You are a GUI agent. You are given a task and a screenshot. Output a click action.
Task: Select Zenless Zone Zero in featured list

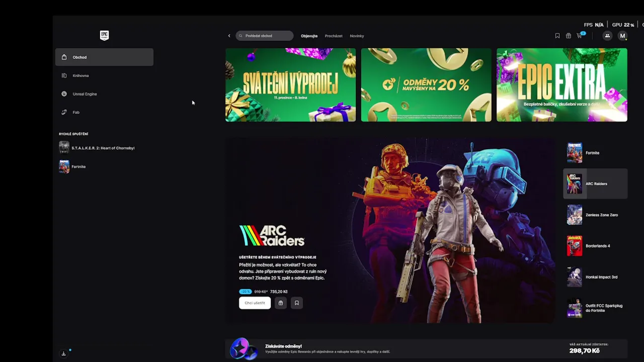595,215
